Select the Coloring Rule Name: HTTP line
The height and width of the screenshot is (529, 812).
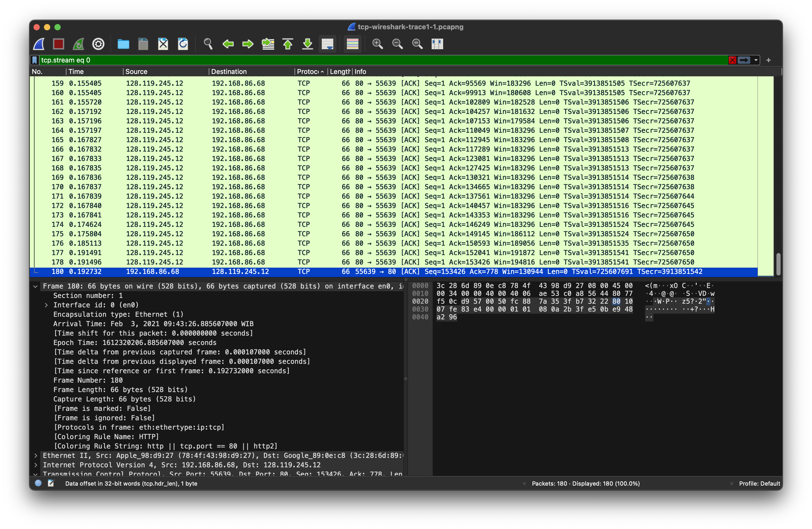pyautogui.click(x=106, y=437)
